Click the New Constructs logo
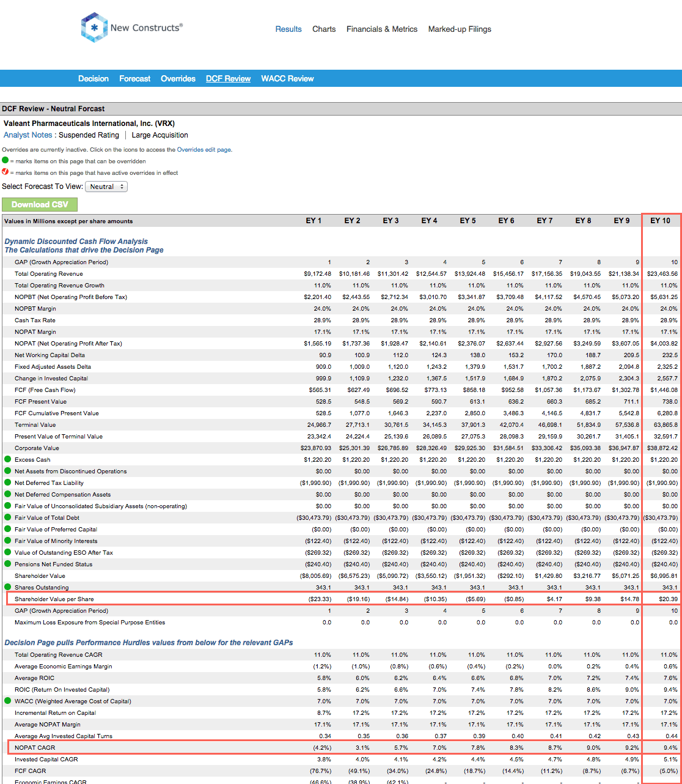Image resolution: width=682 pixels, height=784 pixels. (131, 28)
